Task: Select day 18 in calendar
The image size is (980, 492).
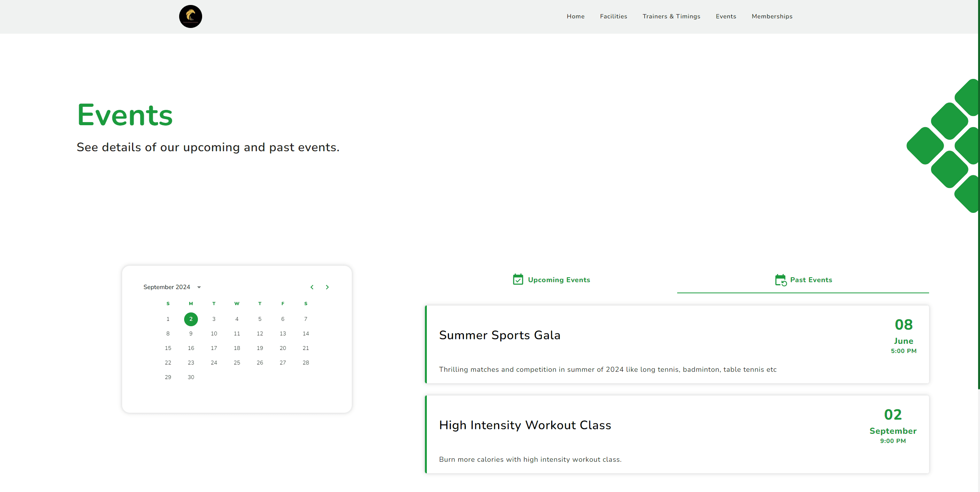Action: (237, 348)
